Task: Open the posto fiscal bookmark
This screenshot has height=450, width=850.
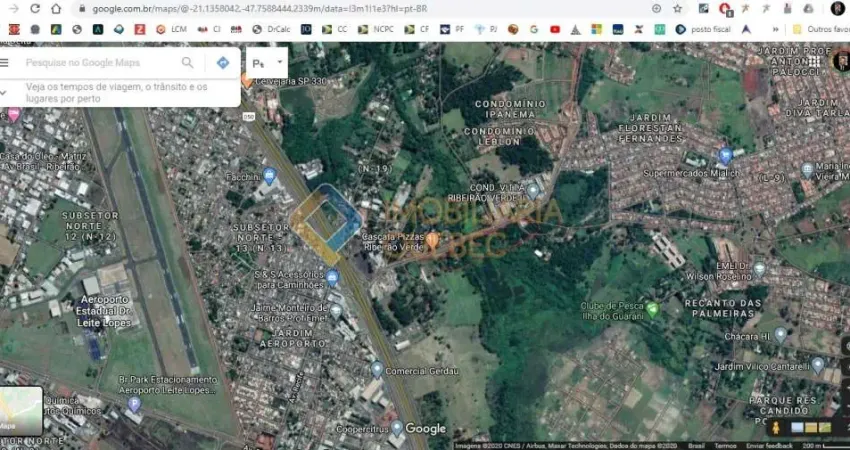Action: pyautogui.click(x=703, y=29)
